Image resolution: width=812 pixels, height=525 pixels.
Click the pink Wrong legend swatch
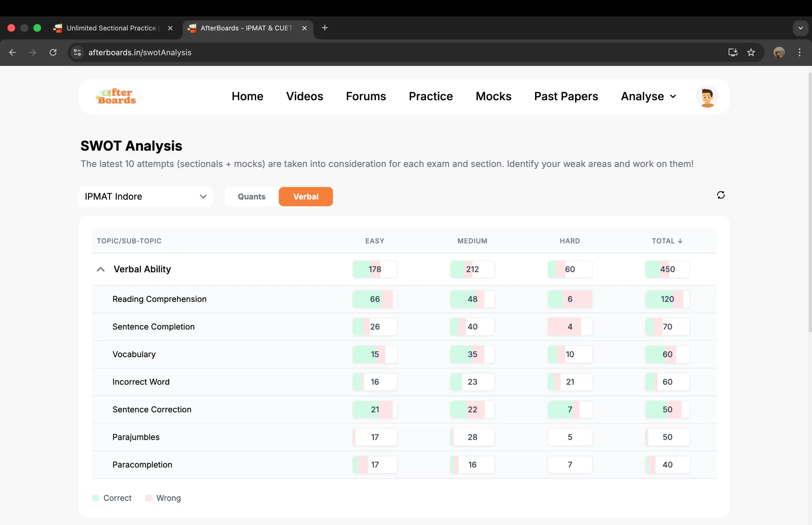point(148,498)
